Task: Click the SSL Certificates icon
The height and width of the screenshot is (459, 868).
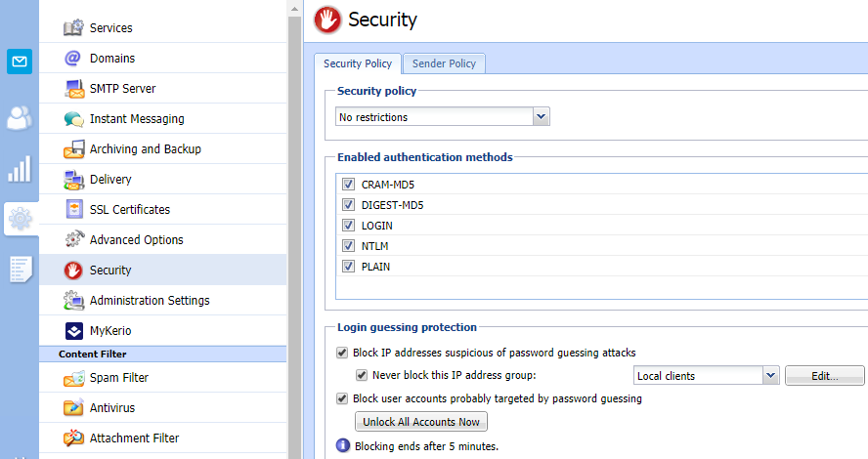Action: 74,210
